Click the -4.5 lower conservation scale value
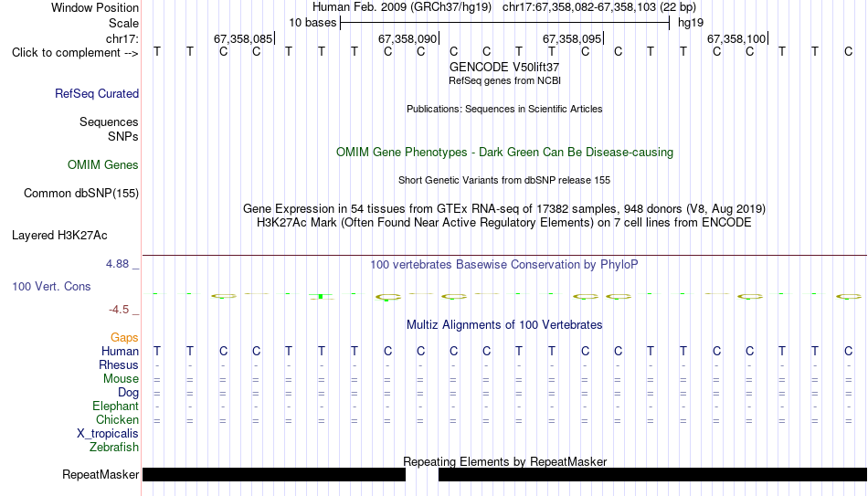The height and width of the screenshot is (496, 868). (119, 310)
